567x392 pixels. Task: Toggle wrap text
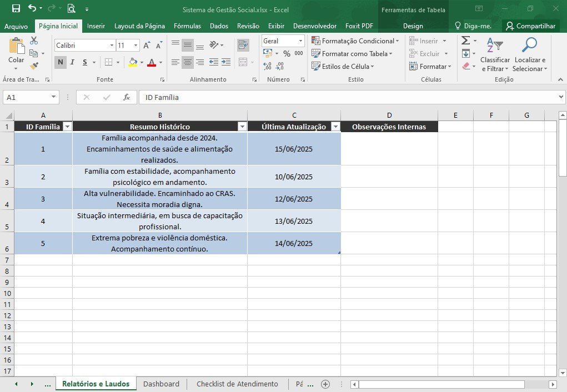243,45
